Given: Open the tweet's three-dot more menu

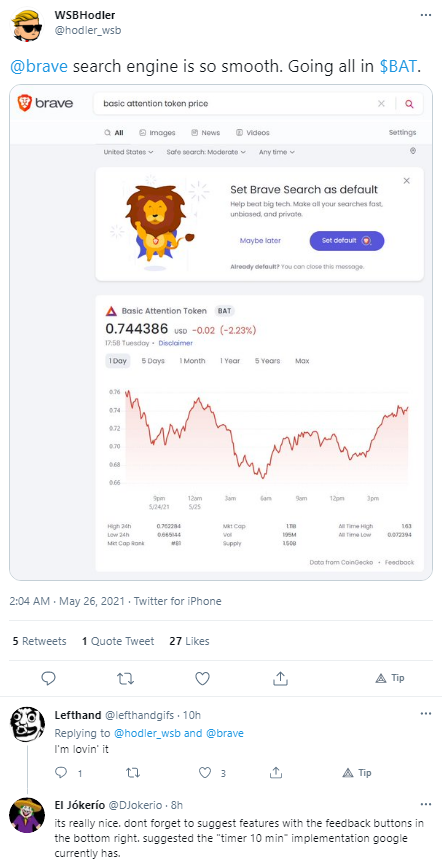Looking at the screenshot, I should [425, 14].
